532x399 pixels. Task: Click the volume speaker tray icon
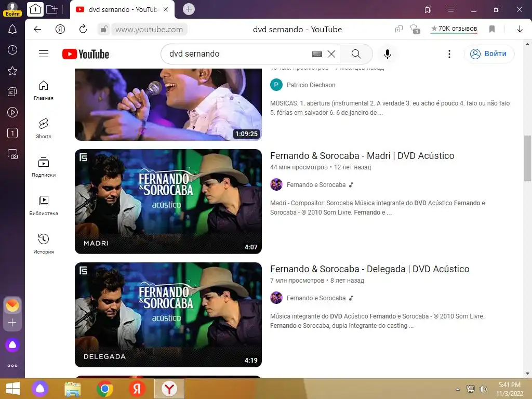point(483,389)
